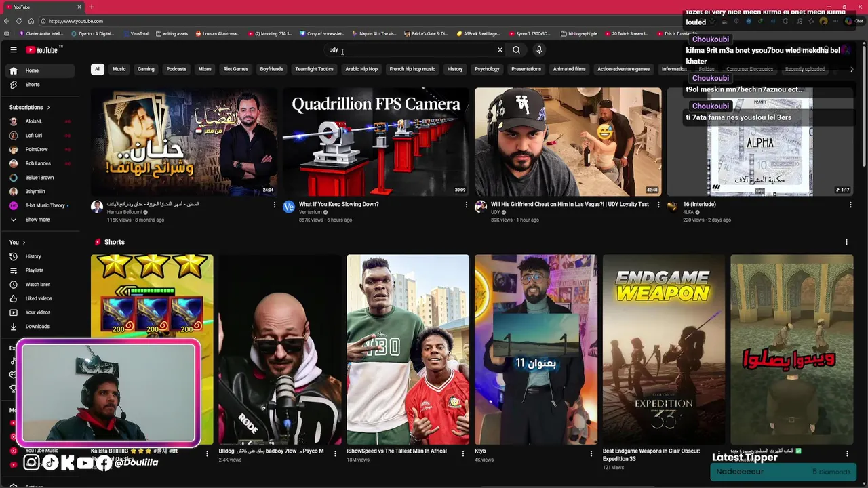
Task: Open options menu for Veritasium video
Action: pos(467,205)
